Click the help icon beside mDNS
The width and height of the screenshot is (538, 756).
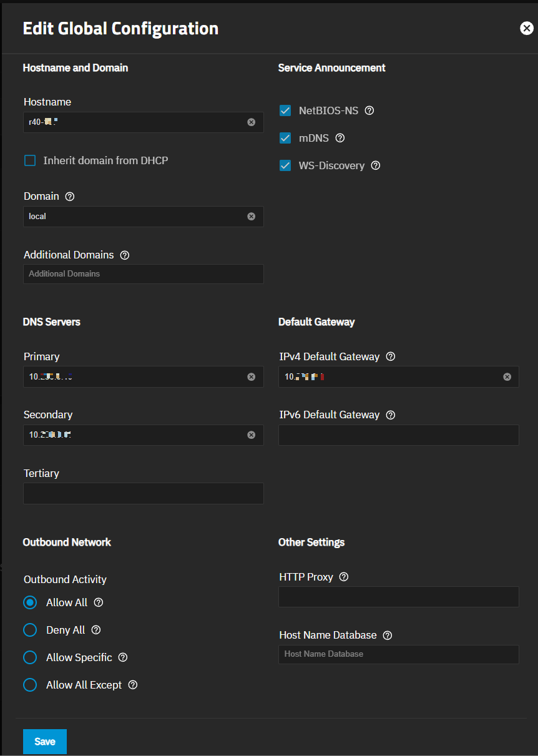340,138
